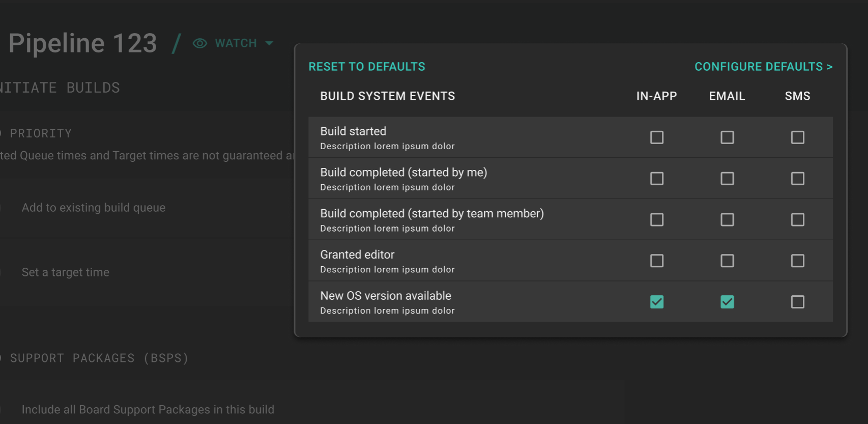Click the Pipeline 123 title

[x=82, y=43]
